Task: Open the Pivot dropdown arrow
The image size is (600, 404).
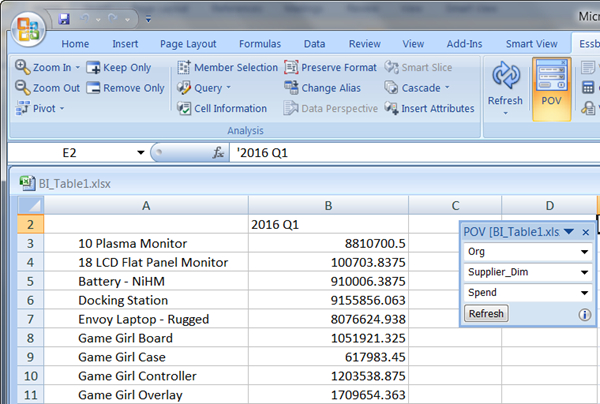Action: pos(62,108)
